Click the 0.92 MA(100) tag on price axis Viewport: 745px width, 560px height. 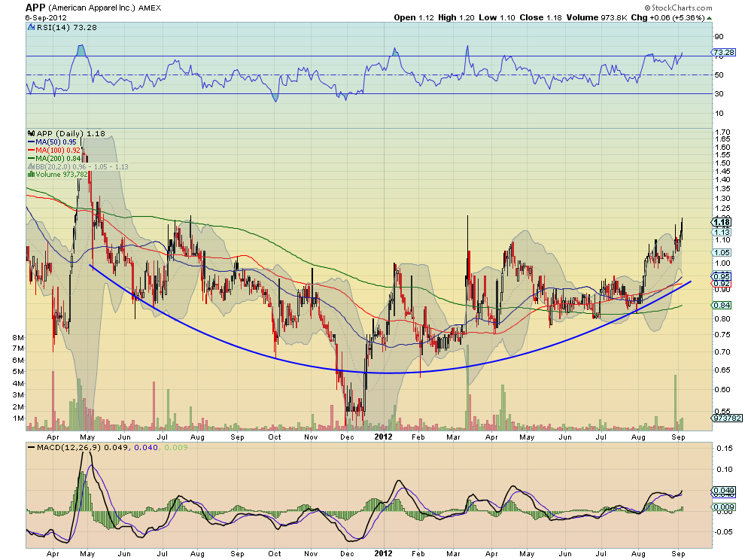pos(722,283)
